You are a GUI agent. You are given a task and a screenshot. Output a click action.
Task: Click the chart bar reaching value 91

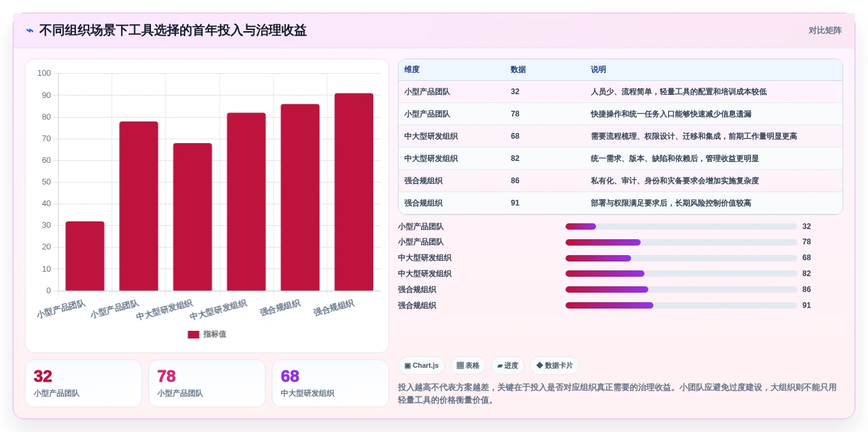coord(354,192)
